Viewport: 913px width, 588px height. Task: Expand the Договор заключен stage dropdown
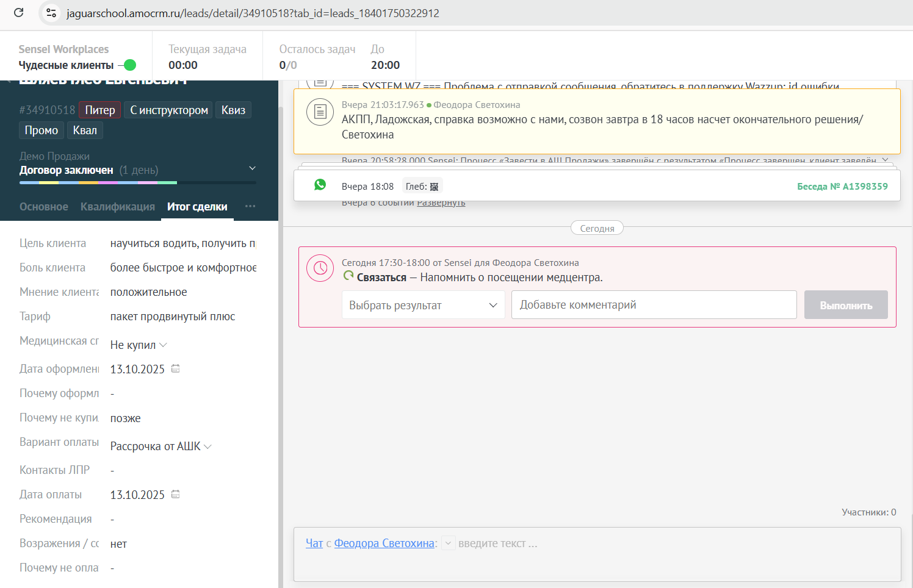point(252,168)
